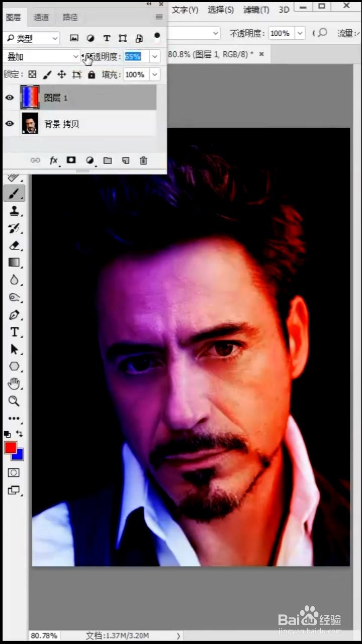The height and width of the screenshot is (644, 362).
Task: Toggle shape layer filter
Action: 123,38
